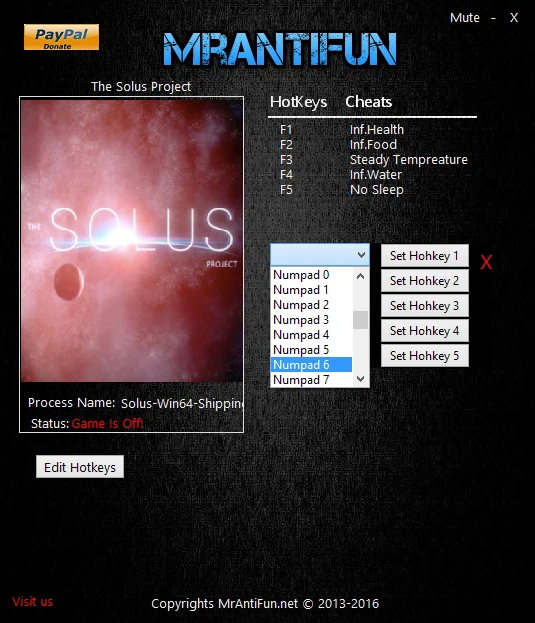This screenshot has height=623, width=535.
Task: Click the F3 hotkey label
Action: coord(286,160)
